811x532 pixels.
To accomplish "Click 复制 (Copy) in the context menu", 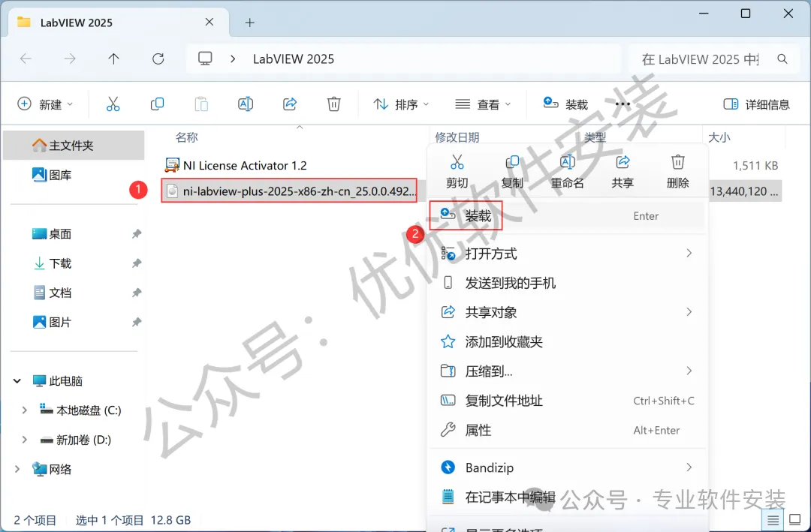I will (x=512, y=172).
